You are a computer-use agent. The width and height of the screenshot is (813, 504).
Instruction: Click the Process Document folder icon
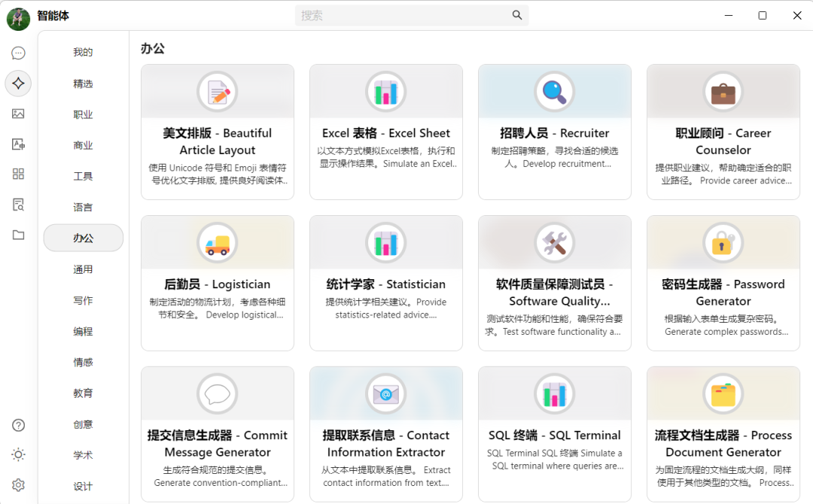coord(723,394)
